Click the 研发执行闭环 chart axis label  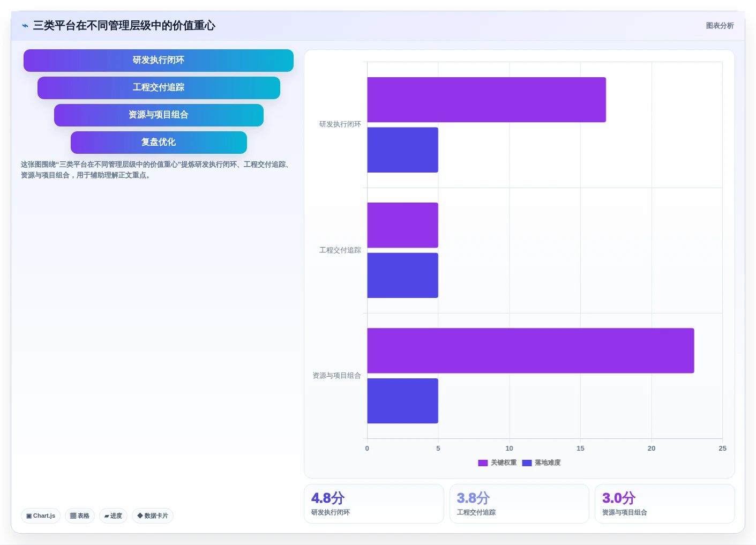click(340, 124)
